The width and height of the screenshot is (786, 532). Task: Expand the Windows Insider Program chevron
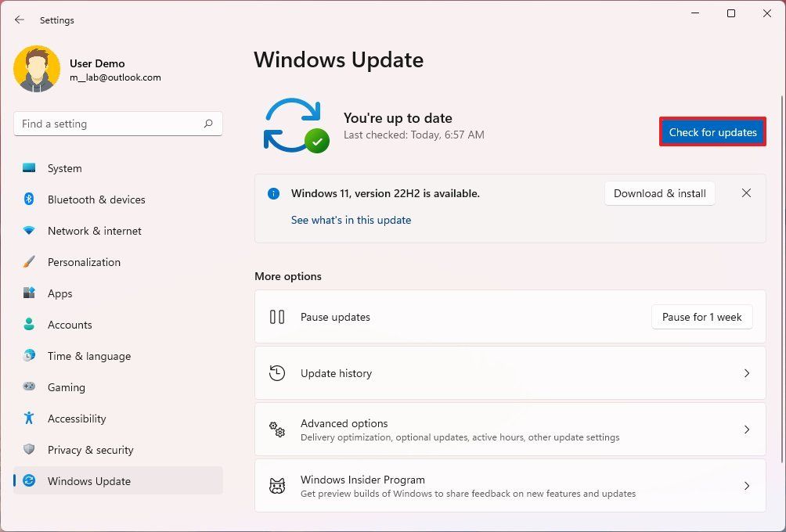(746, 486)
